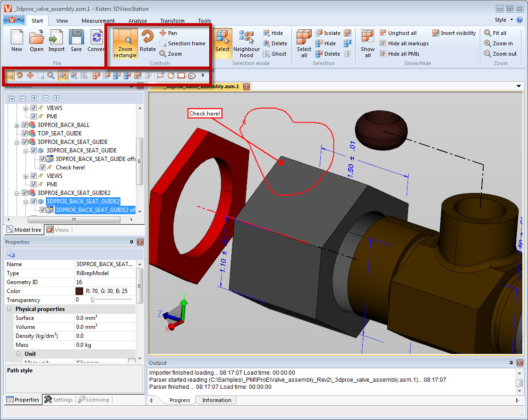This screenshot has height=420, width=528.
Task: Adjust the Transparency slider
Action: [x=93, y=300]
